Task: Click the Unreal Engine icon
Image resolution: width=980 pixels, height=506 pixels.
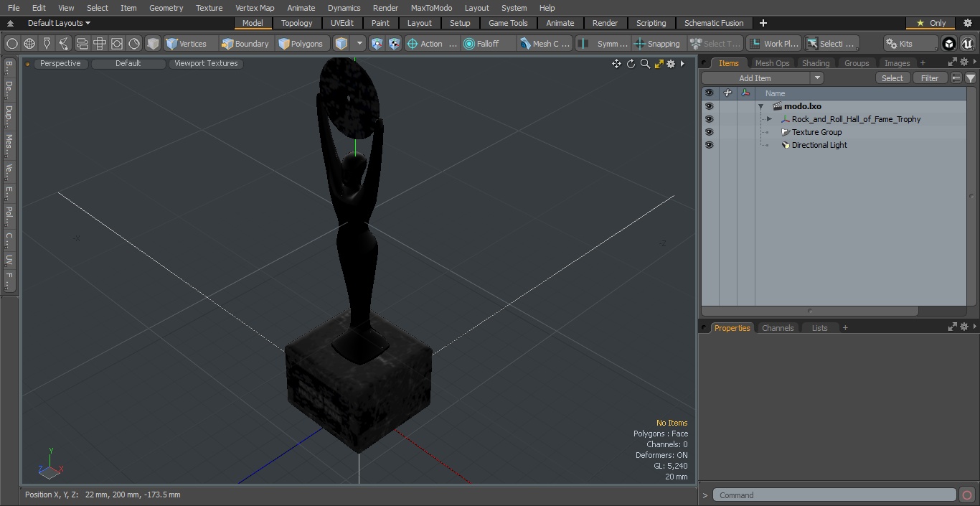Action: [967, 44]
